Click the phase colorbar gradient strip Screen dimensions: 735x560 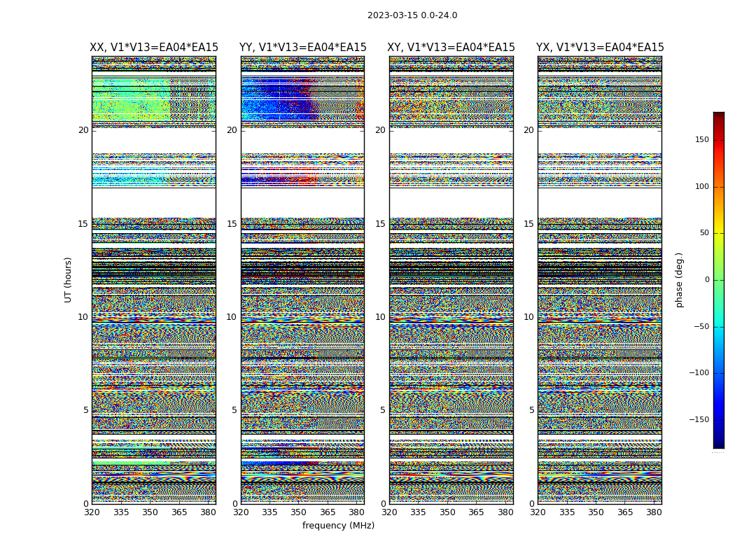pyautogui.click(x=719, y=280)
